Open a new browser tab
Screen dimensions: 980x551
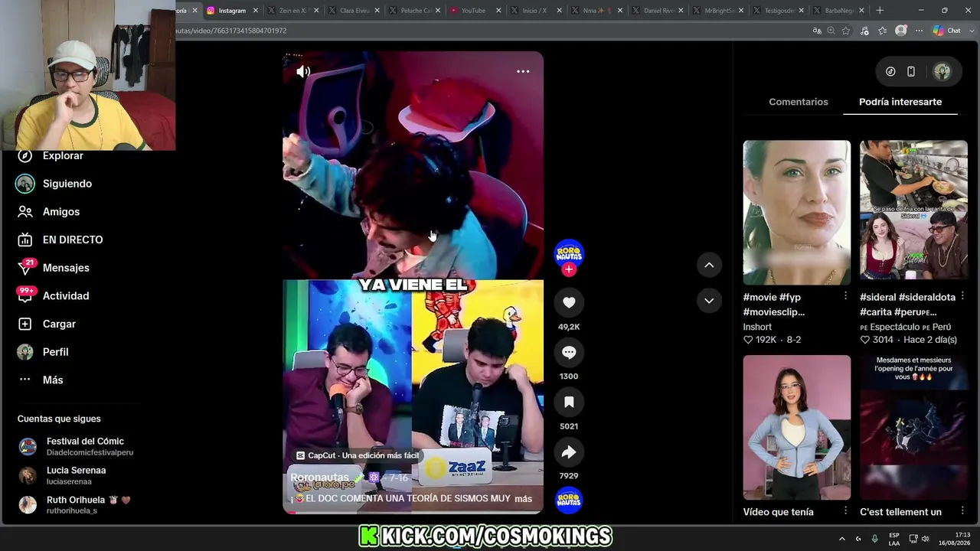(x=880, y=11)
